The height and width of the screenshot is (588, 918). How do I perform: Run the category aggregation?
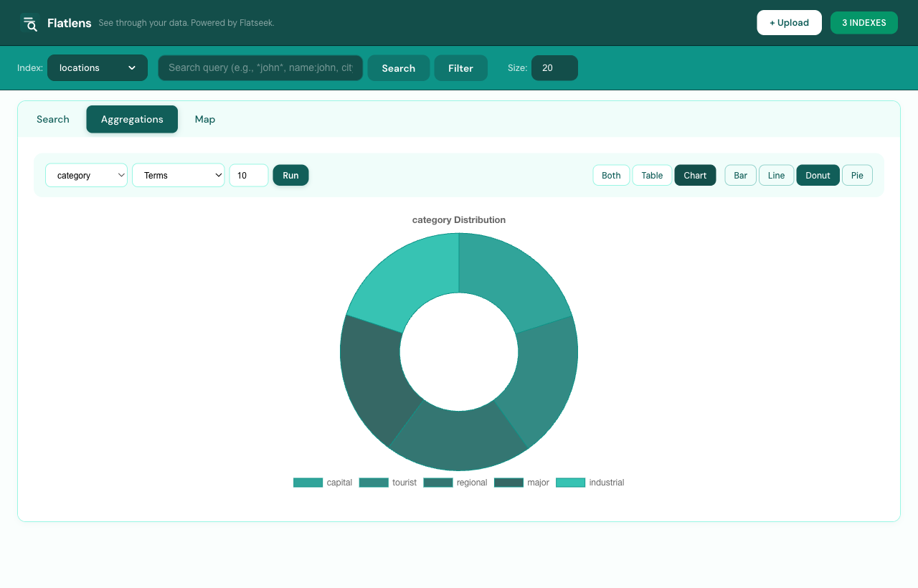coord(290,175)
